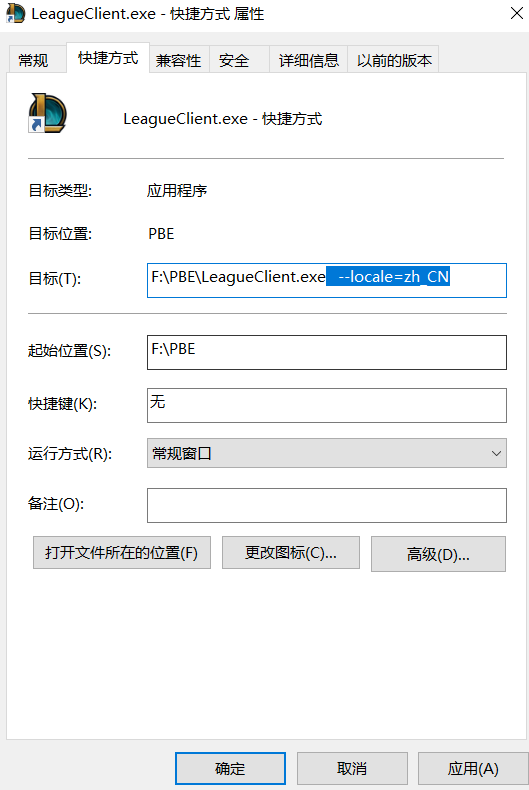This screenshot has height=790, width=529.
Task: Click the 应用(A) apply button
Action: (x=473, y=768)
